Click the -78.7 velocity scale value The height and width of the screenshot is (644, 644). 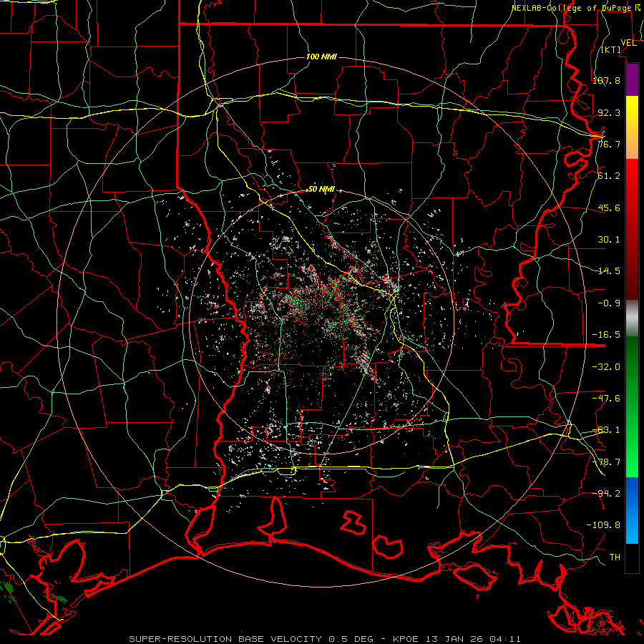(x=606, y=462)
